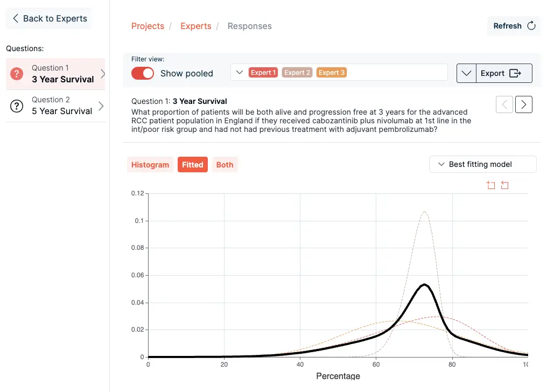Click the chart area zoom icon

click(490, 185)
